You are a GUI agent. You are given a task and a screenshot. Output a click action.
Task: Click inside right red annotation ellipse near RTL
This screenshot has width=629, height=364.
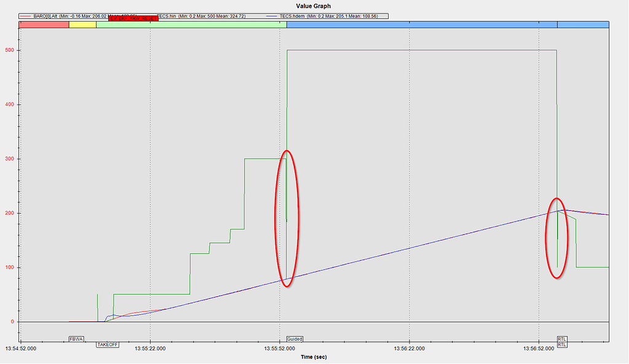point(557,238)
